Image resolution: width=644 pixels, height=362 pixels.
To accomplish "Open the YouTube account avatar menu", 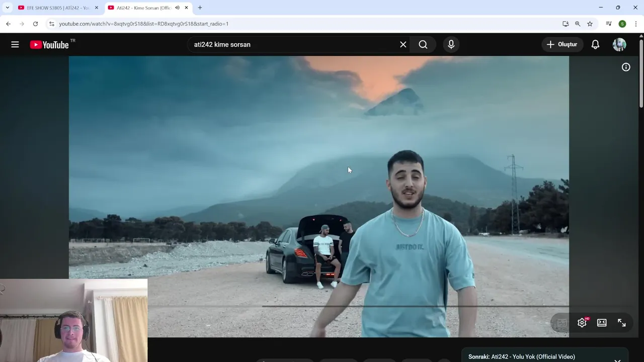I will [x=619, y=45].
